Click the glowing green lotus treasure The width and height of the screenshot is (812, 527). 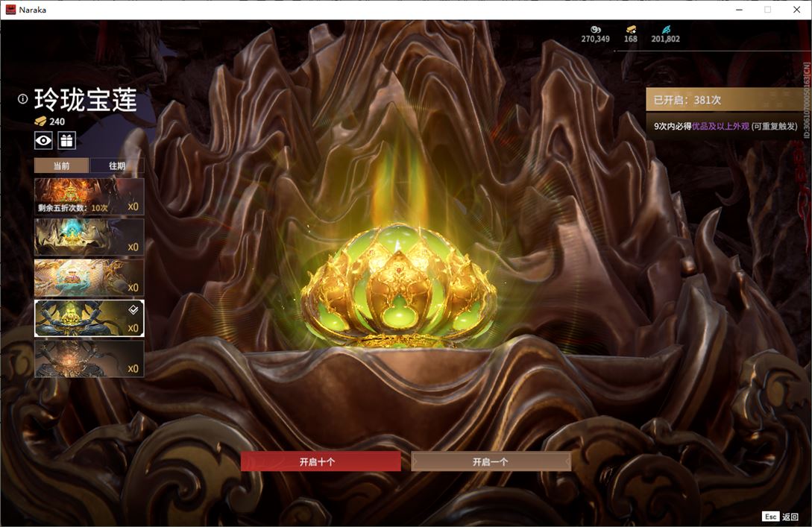(399, 287)
